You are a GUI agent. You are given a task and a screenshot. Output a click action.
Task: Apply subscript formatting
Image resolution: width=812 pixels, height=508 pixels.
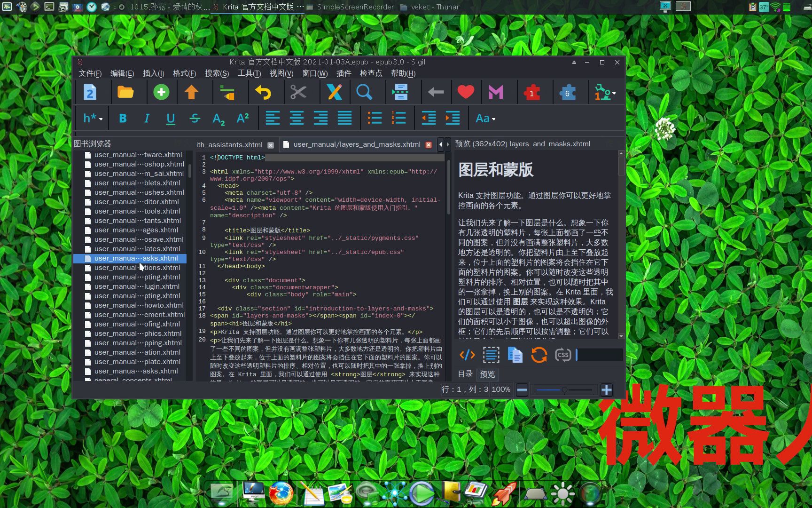[219, 119]
